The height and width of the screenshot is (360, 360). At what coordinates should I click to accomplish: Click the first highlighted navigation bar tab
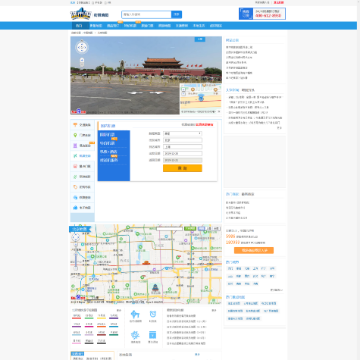tap(79, 26)
